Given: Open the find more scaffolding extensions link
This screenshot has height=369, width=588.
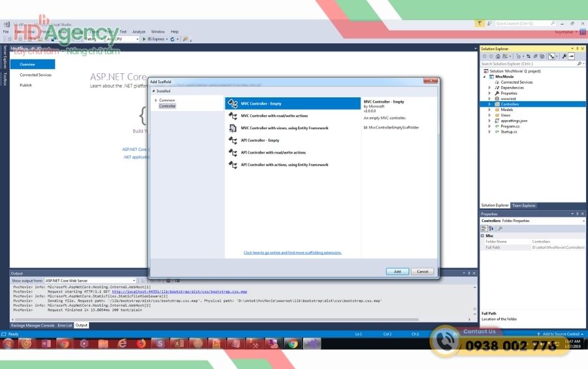Looking at the screenshot, I should point(292,253).
